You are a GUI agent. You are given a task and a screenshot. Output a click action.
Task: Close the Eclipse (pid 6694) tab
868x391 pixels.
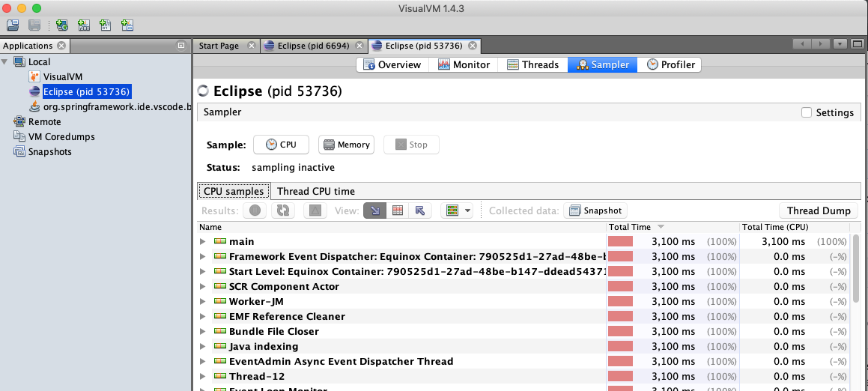(x=359, y=46)
